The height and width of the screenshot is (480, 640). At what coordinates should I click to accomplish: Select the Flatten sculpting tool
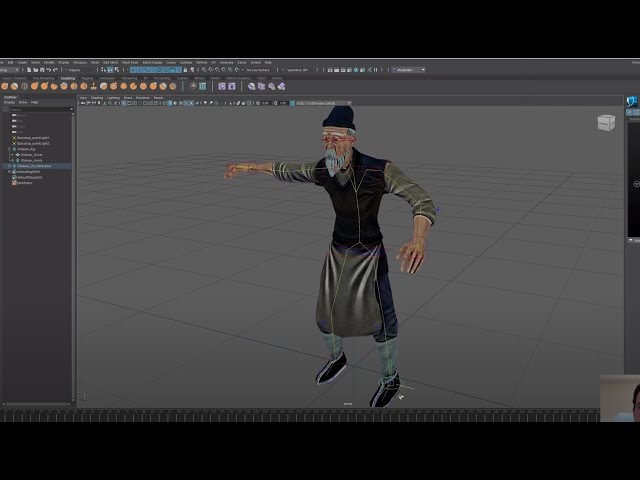point(54,86)
